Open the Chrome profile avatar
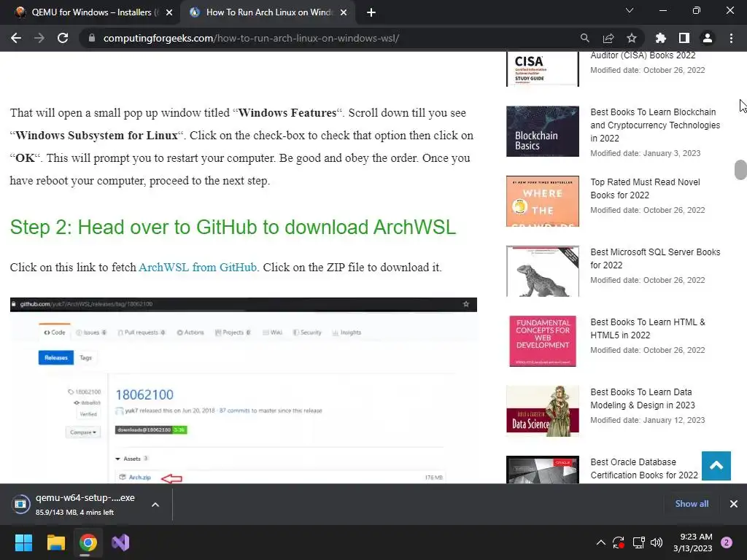The image size is (747, 560). pos(708,38)
